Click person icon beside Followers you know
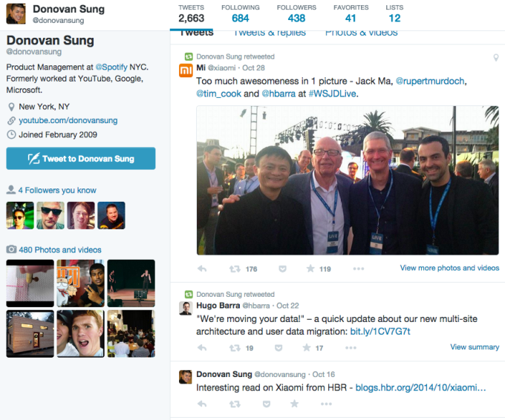Image resolution: width=505 pixels, height=420 pixels. [x=11, y=190]
